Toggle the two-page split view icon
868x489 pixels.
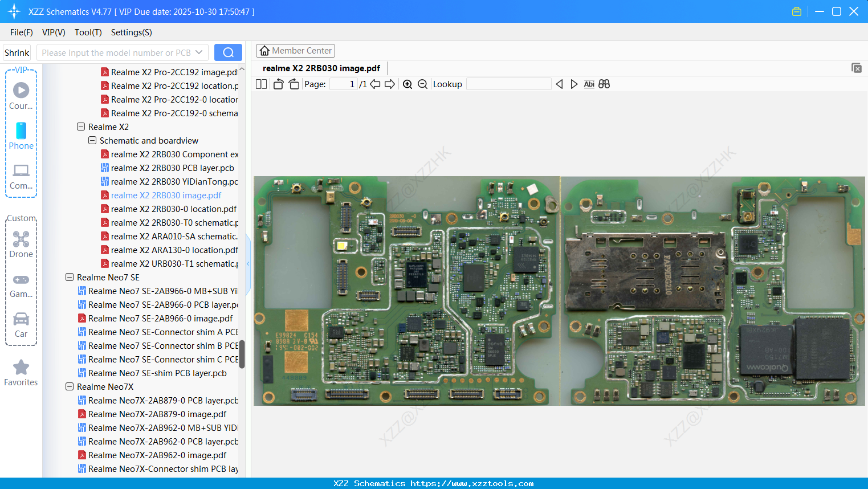tap(261, 84)
